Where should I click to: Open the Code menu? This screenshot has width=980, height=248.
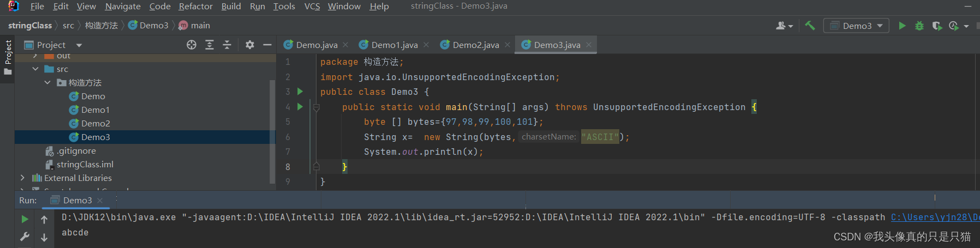(160, 6)
